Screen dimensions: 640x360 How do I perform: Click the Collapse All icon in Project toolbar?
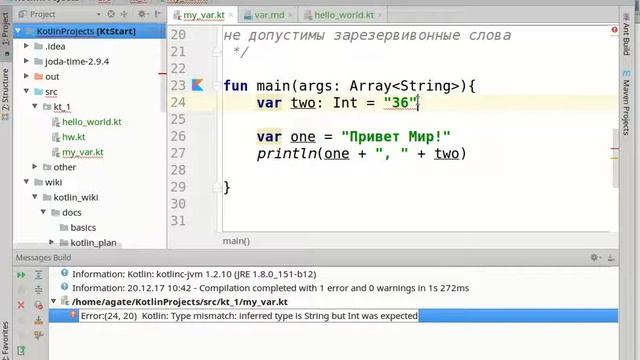pyautogui.click(x=124, y=14)
